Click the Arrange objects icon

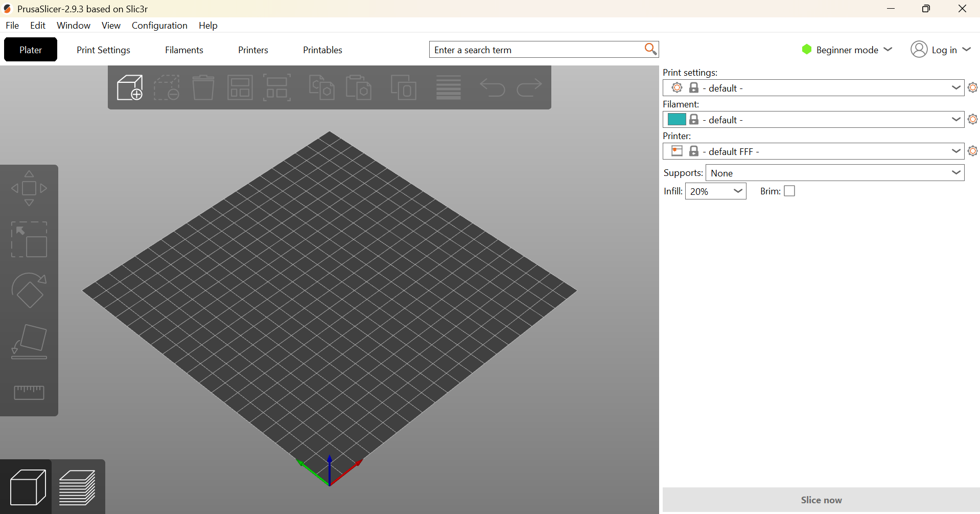240,87
